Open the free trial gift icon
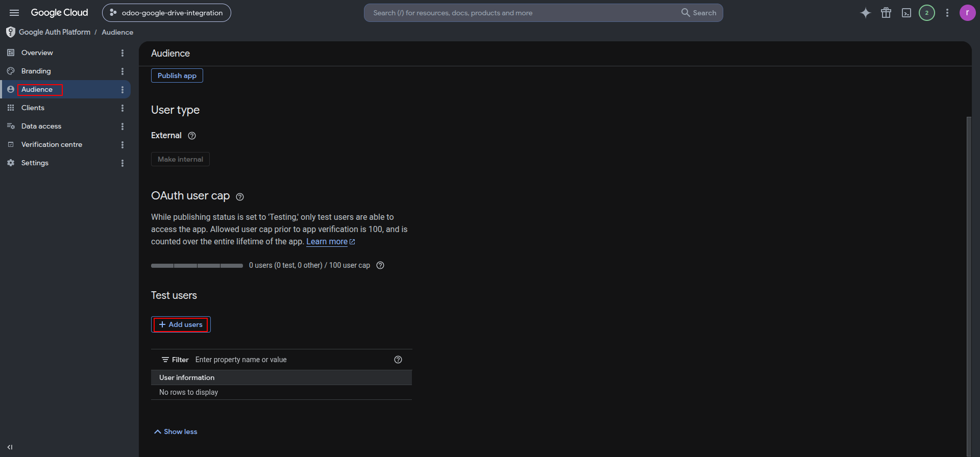The width and height of the screenshot is (980, 457). [886, 13]
